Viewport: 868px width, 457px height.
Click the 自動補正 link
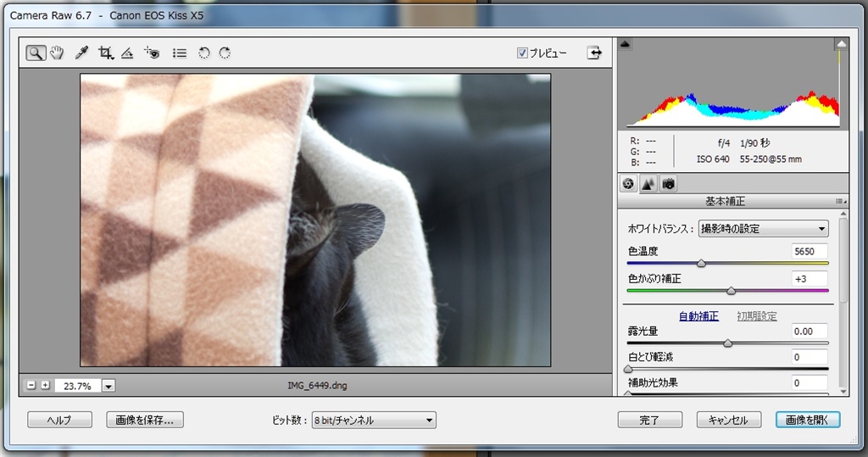click(698, 316)
